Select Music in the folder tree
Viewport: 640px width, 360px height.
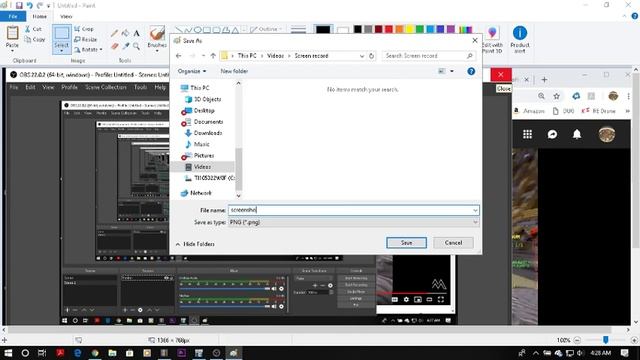coord(202,144)
